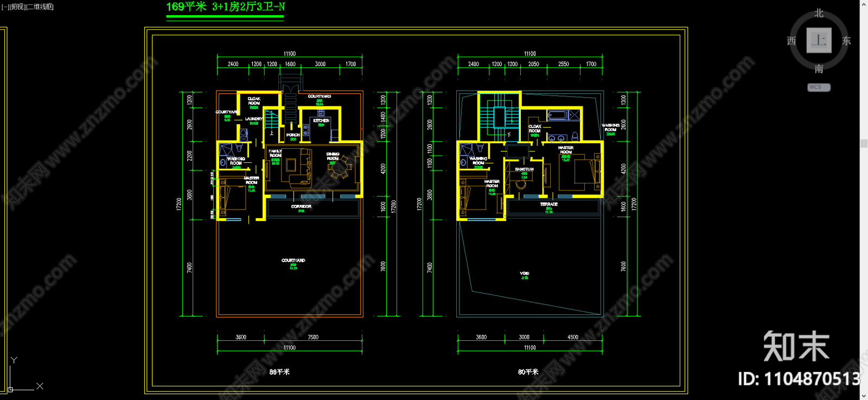
Task: Click the vertical scrollbar thumb
Action: [864, 143]
